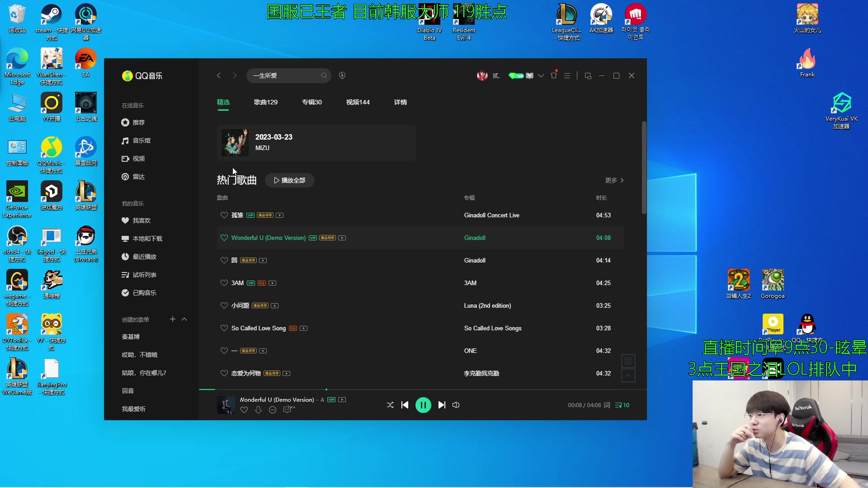Pause the current song
The width and height of the screenshot is (868, 488).
[x=423, y=405]
